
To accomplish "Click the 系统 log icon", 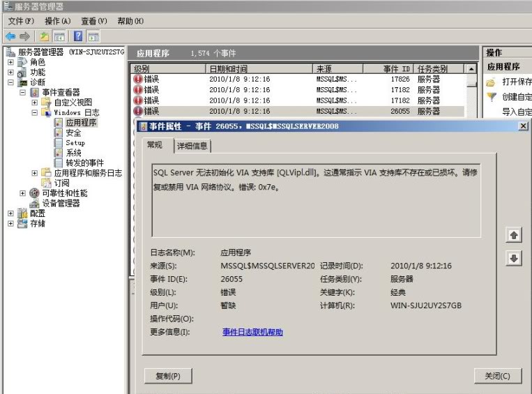I will (x=59, y=153).
